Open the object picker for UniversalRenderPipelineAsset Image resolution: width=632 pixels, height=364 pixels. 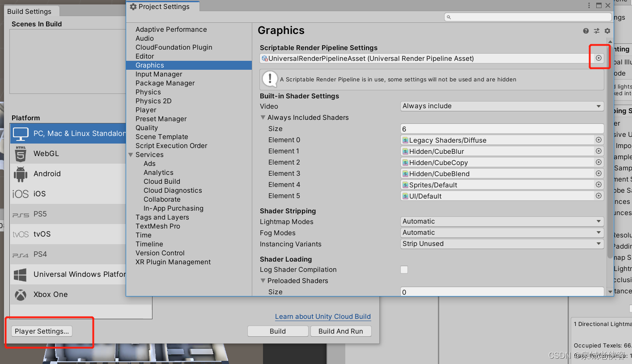[x=598, y=58]
